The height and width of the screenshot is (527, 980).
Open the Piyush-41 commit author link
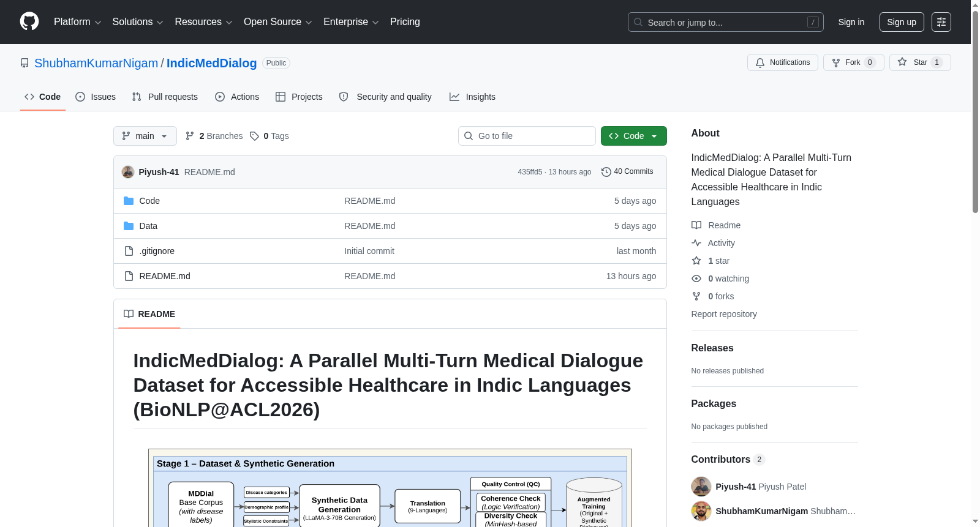click(159, 172)
